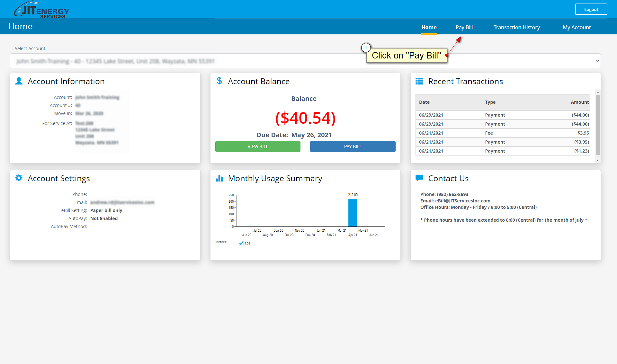The image size is (617, 364).
Task: Click the April 21 usage bar in chart
Action: (353, 213)
